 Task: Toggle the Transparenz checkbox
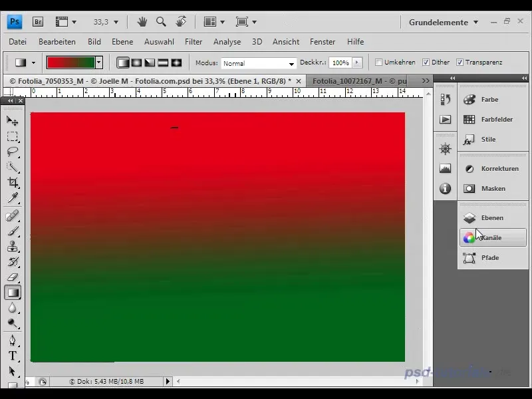460,63
